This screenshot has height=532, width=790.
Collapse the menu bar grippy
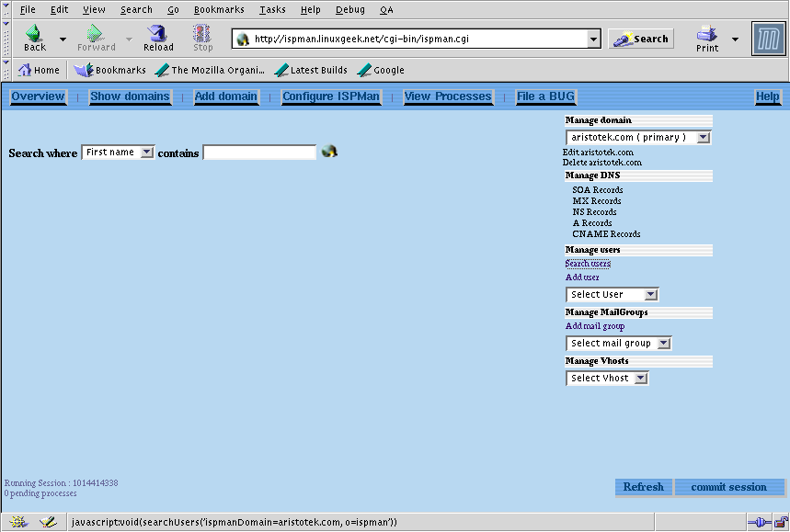(x=6, y=9)
